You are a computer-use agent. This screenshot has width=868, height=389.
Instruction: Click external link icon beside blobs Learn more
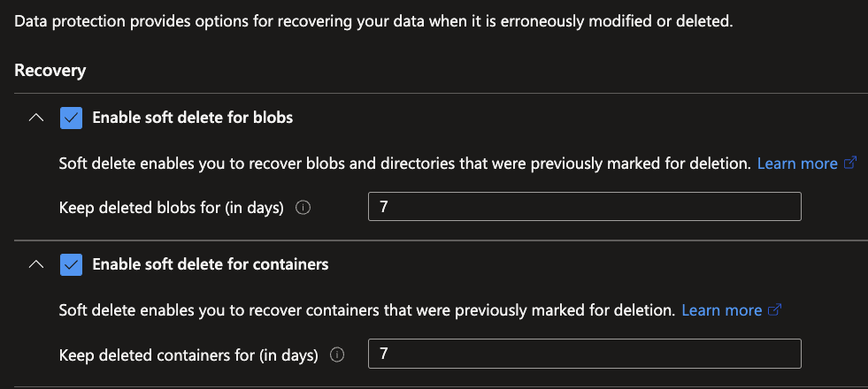[x=850, y=164]
